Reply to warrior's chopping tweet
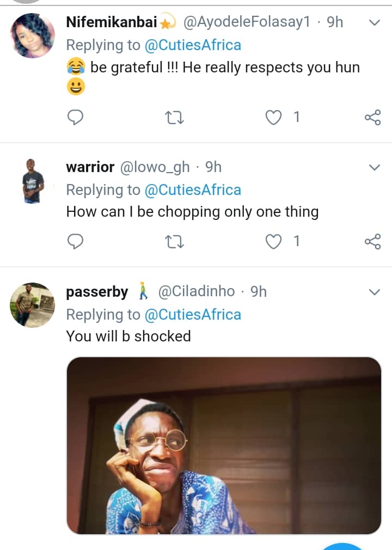Screen dimensions: 392x550 75,241
